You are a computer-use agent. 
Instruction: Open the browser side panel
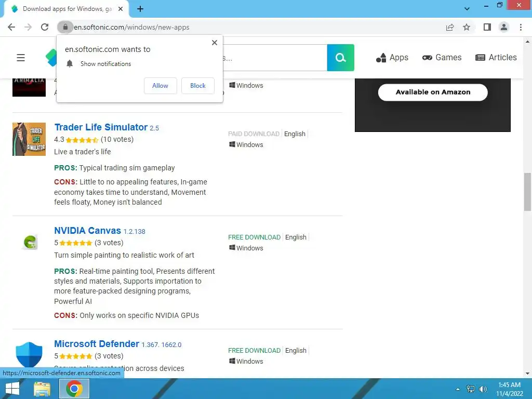(487, 27)
